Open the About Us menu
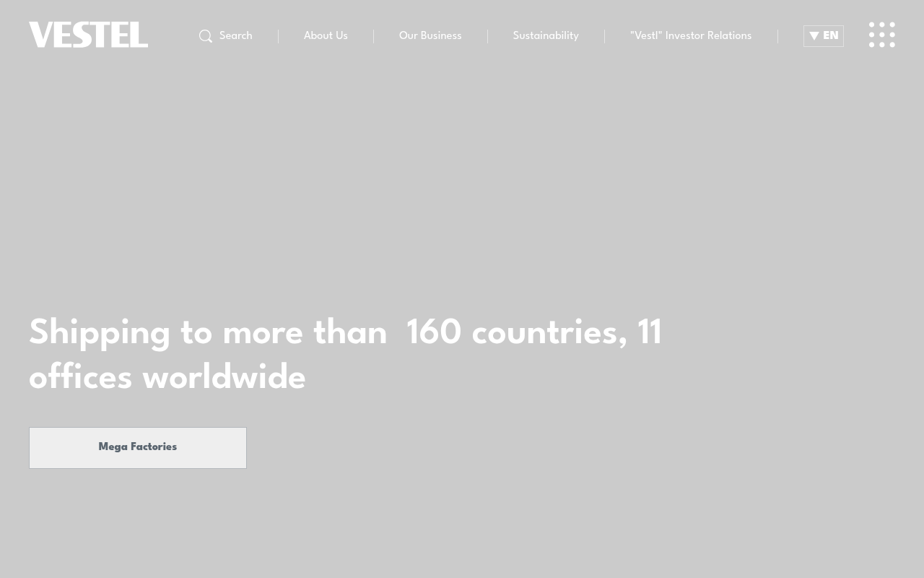 coord(326,36)
